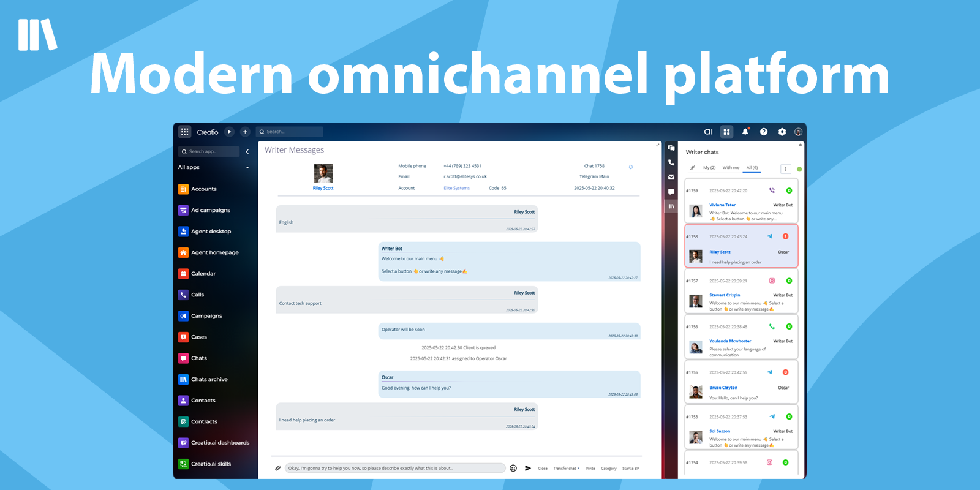Open Calendar in sidebar
Viewport: 980px width, 490px height.
point(203,274)
